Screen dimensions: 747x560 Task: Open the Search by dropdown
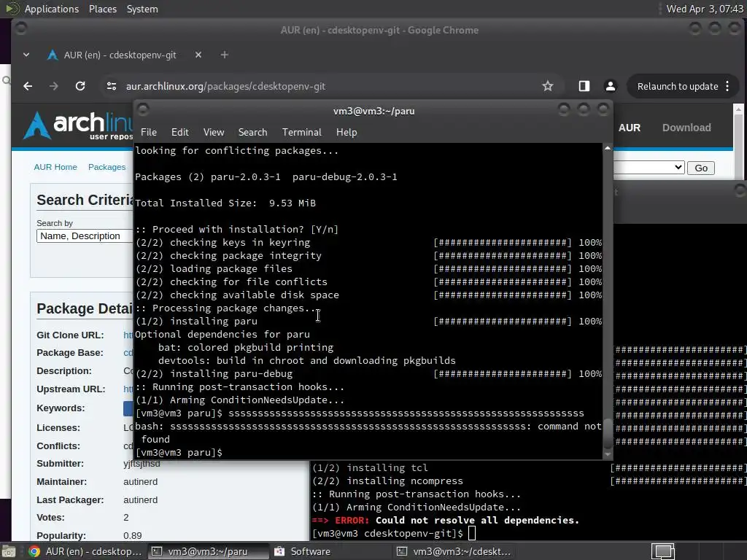click(x=85, y=236)
